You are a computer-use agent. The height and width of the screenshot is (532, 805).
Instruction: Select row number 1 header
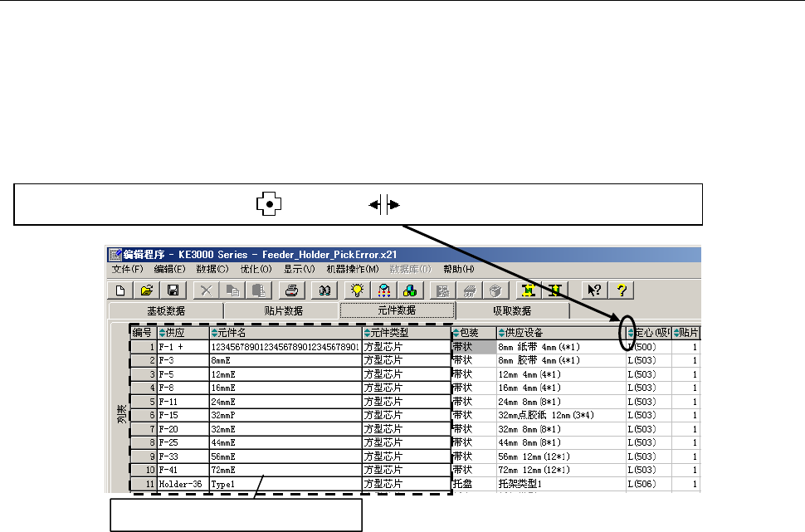(144, 347)
